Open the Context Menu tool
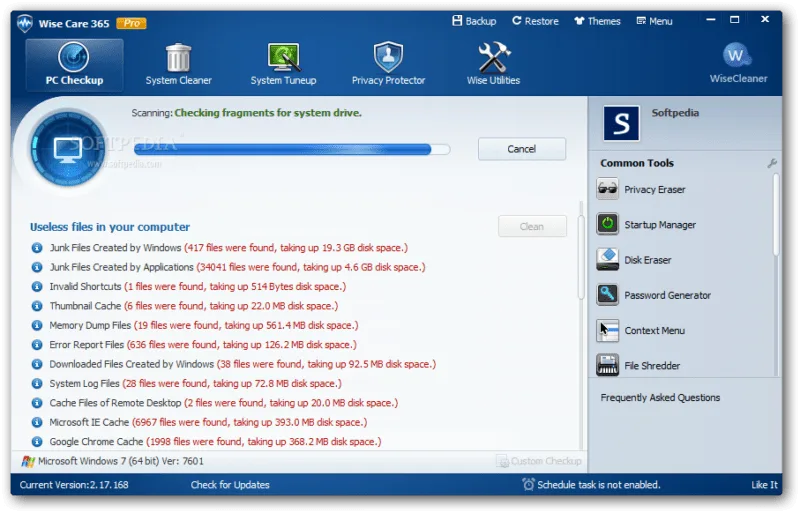800x513 pixels. 640,330
